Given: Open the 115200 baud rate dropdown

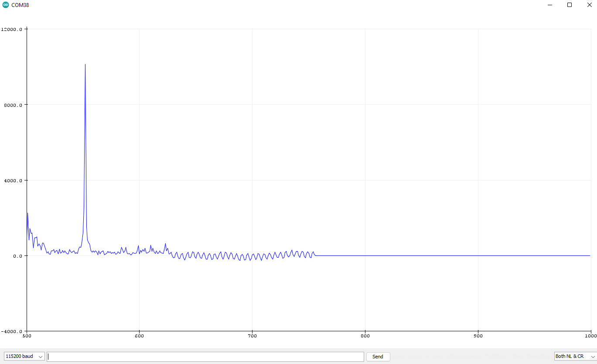Looking at the screenshot, I should coord(24,357).
